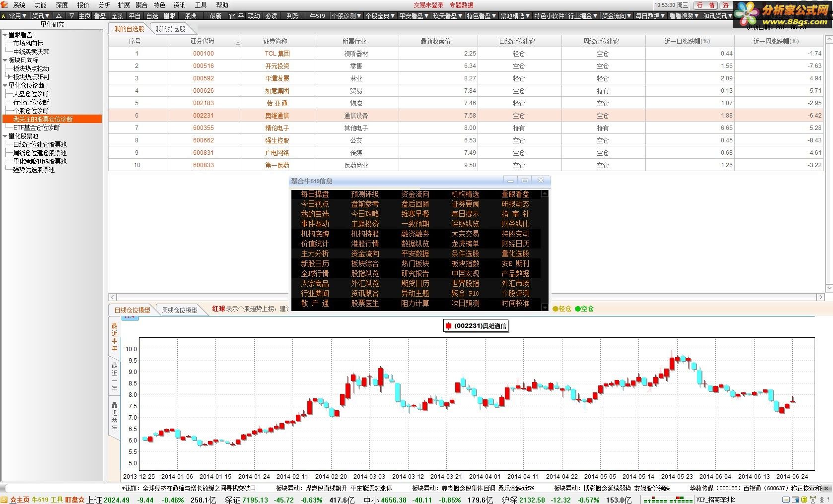Click 专题数据 link in title bar
The height and width of the screenshot is (504, 833).
(x=461, y=5)
